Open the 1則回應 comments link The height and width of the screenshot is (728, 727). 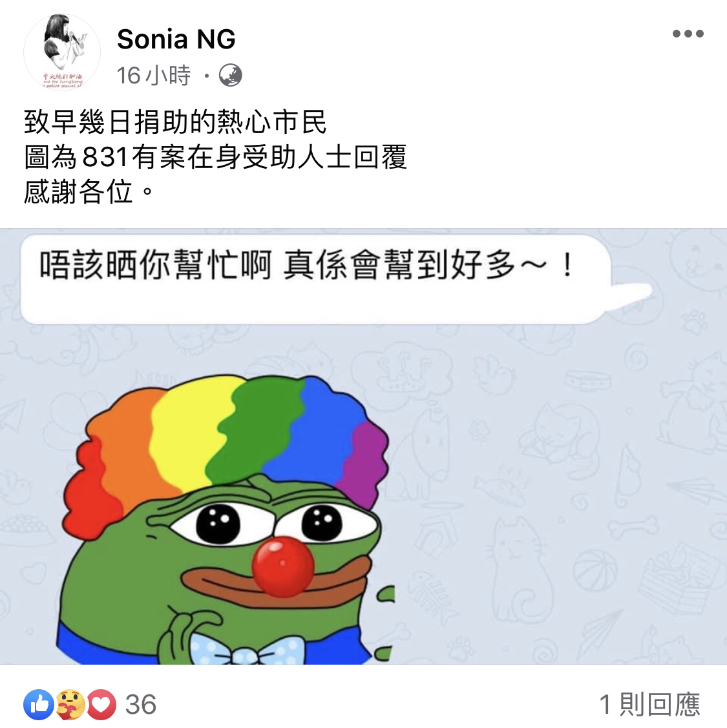point(649,705)
